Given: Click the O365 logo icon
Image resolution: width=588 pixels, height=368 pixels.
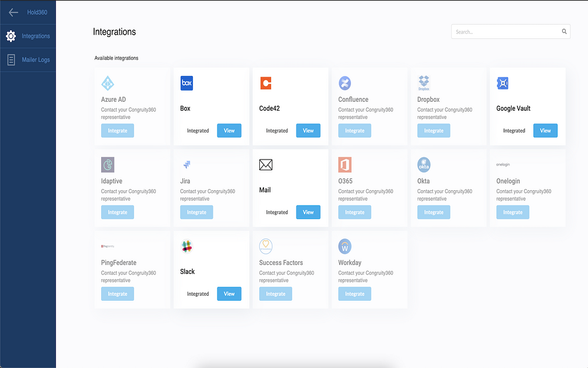Looking at the screenshot, I should [345, 164].
